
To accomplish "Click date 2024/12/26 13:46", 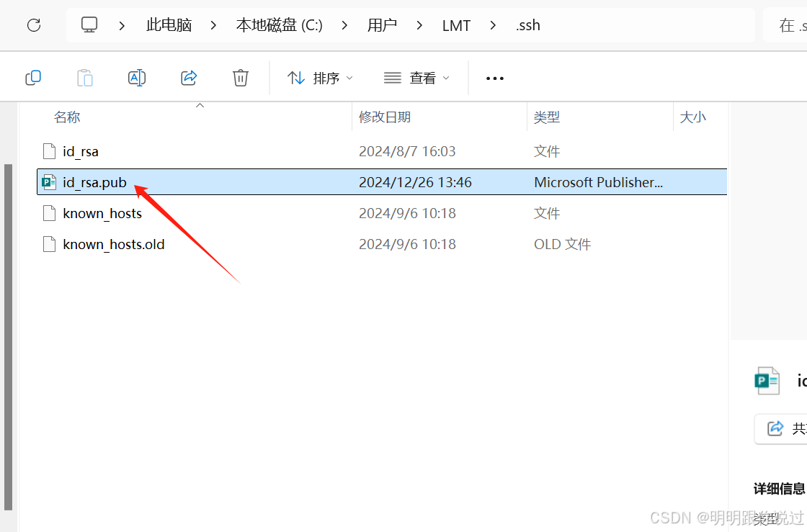I will [x=415, y=182].
